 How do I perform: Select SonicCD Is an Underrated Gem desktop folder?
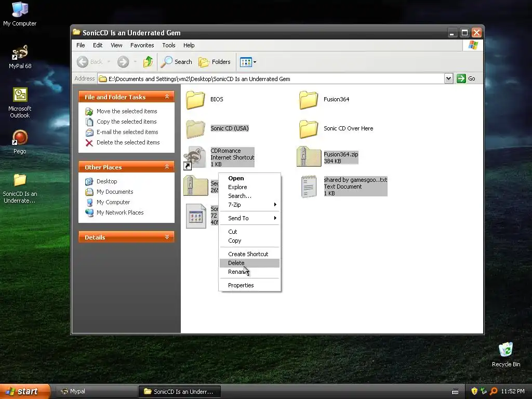(x=20, y=188)
